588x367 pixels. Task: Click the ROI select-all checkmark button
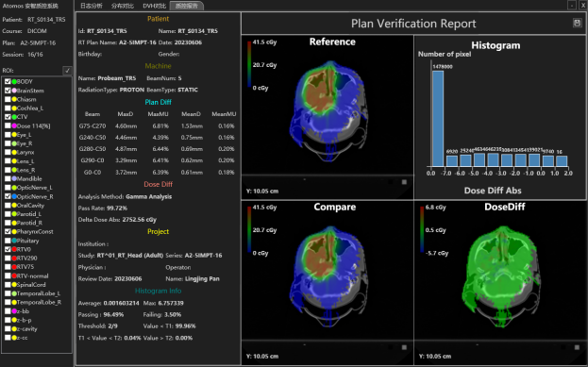68,70
